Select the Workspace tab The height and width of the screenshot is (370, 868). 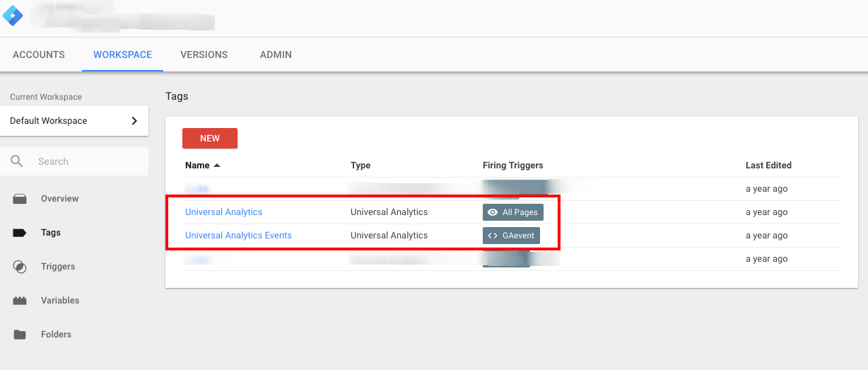coord(122,54)
